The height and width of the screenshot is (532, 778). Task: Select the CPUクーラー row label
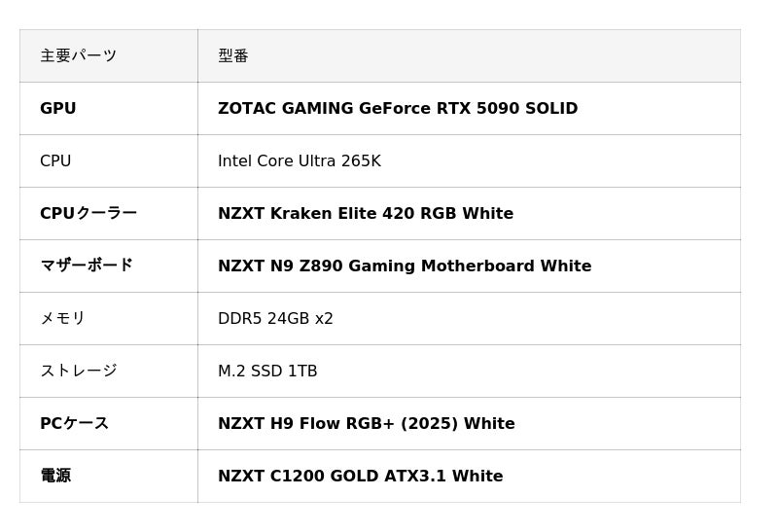pos(88,214)
